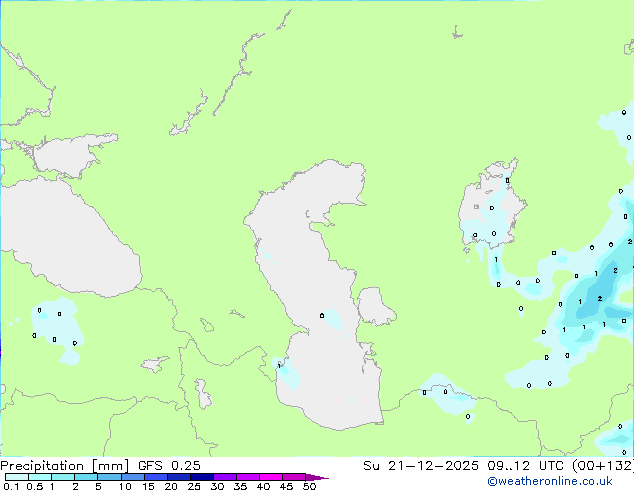Image resolution: width=634 pixels, height=490 pixels.
Task: Click the 'GFS 0.25' model label
Action: coord(169,466)
